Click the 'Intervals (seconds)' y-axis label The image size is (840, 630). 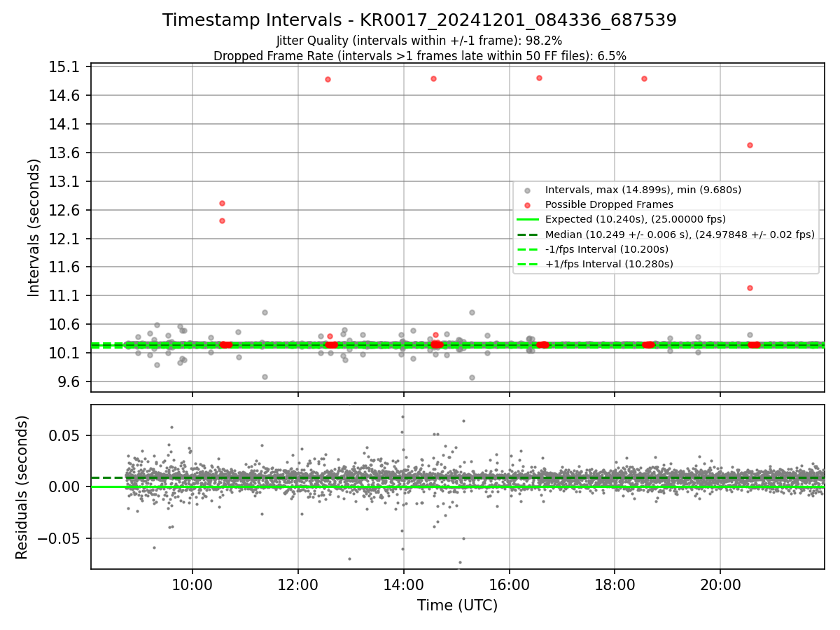coord(34,227)
